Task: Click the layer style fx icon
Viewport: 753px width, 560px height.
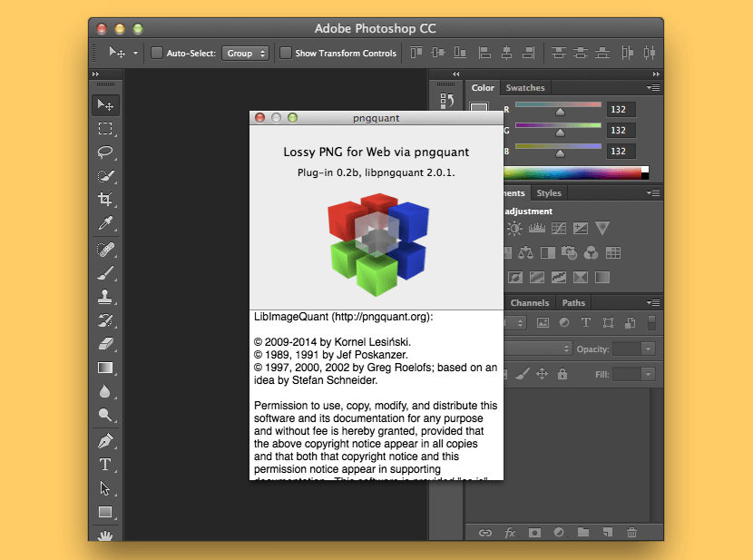Action: (x=510, y=532)
